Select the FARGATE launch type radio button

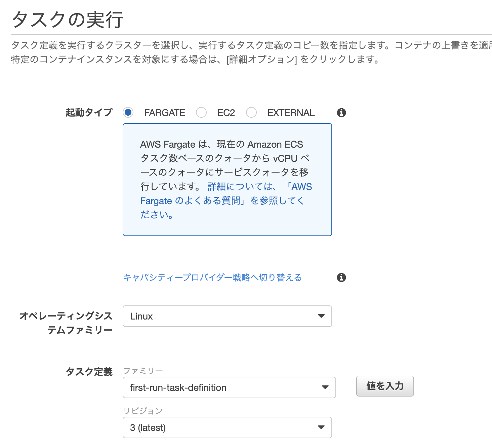point(128,112)
